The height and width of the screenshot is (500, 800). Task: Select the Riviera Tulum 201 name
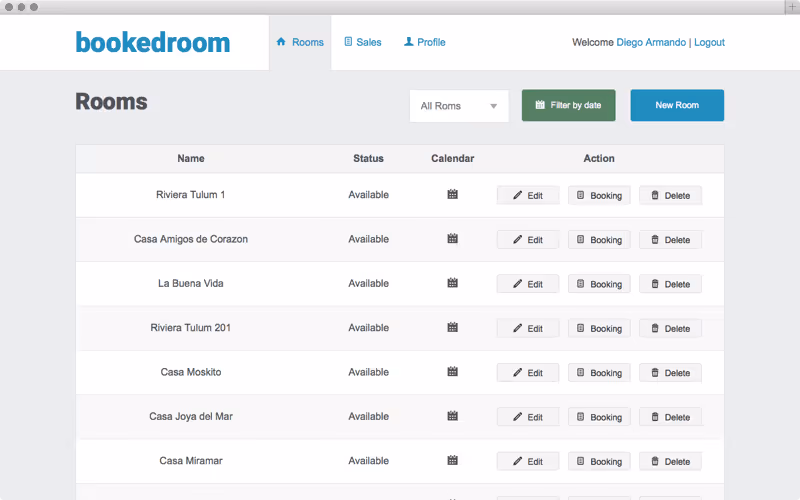click(x=190, y=328)
